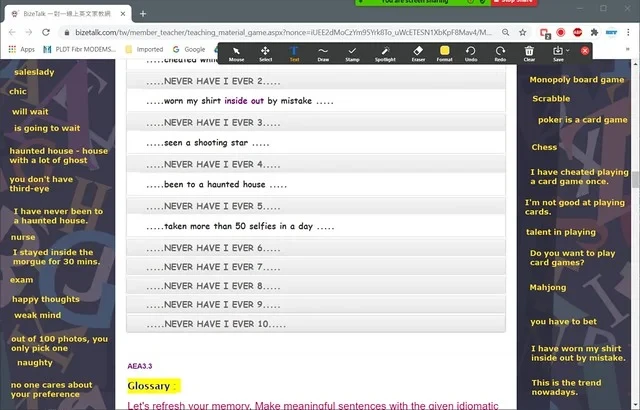The height and width of the screenshot is (410, 640).
Task: Collapse the NEVER HAVE I EVER 5 row
Action: (x=316, y=206)
